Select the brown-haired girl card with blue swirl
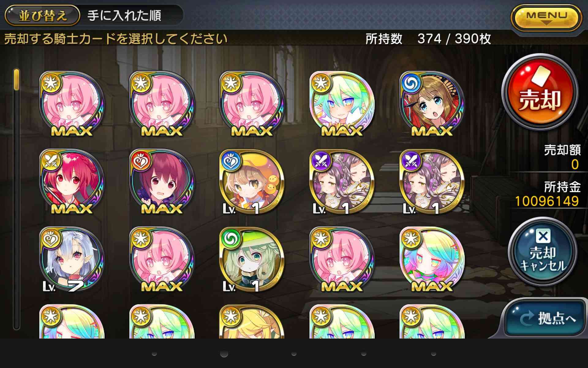The height and width of the screenshot is (368, 588). (432, 104)
